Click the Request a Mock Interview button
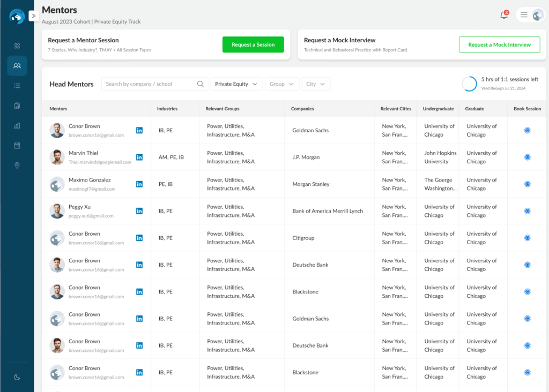This screenshot has width=549, height=392. point(499,45)
